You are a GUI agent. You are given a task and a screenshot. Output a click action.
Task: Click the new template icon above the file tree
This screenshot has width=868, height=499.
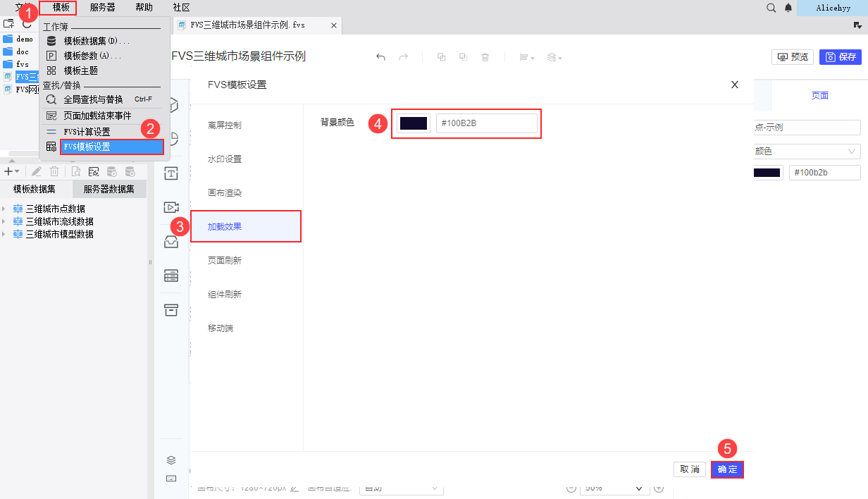tap(8, 23)
